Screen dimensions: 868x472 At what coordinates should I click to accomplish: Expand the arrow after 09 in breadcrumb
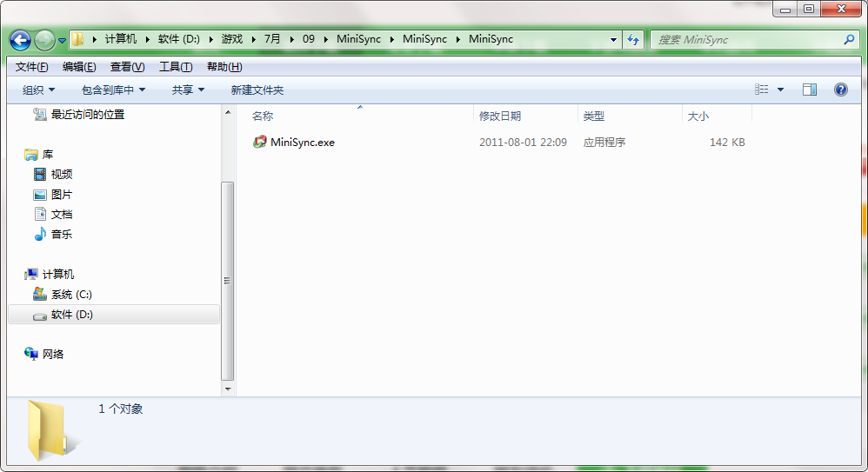click(x=325, y=39)
